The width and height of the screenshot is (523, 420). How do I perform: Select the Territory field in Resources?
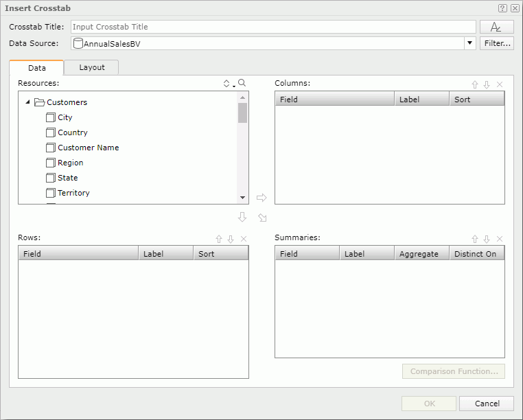pos(73,193)
